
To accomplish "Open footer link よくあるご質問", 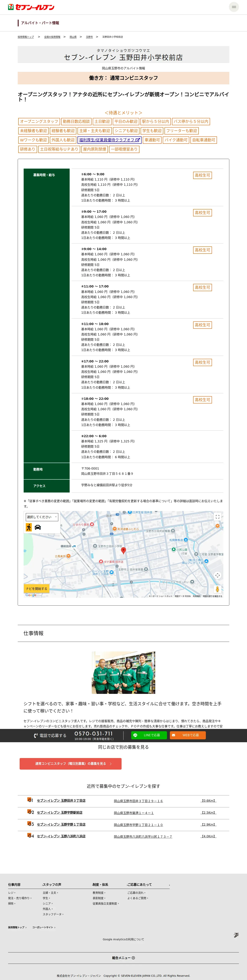I will click(x=138, y=898).
